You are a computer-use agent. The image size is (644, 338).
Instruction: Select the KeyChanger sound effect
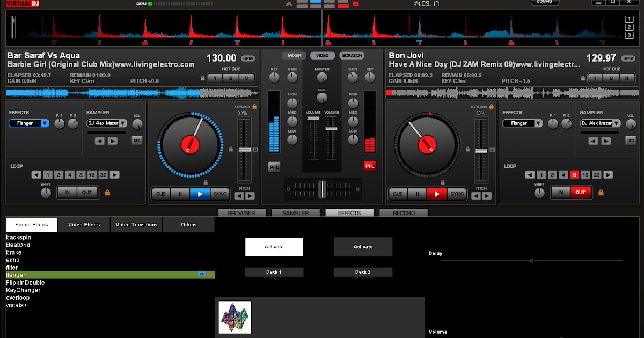pyautogui.click(x=110, y=290)
